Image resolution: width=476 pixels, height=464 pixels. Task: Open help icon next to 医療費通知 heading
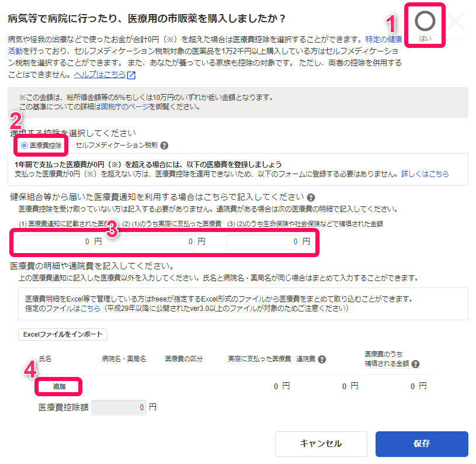[311, 198]
